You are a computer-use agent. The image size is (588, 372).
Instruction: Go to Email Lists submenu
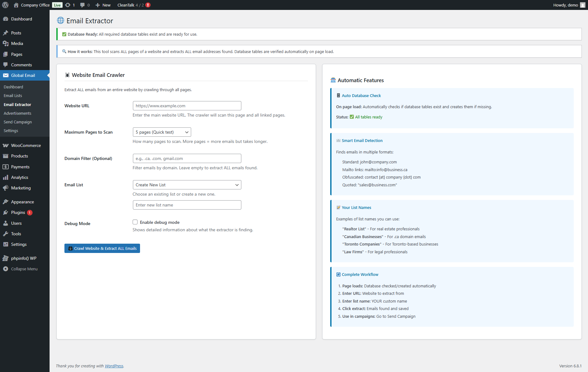pyautogui.click(x=13, y=95)
